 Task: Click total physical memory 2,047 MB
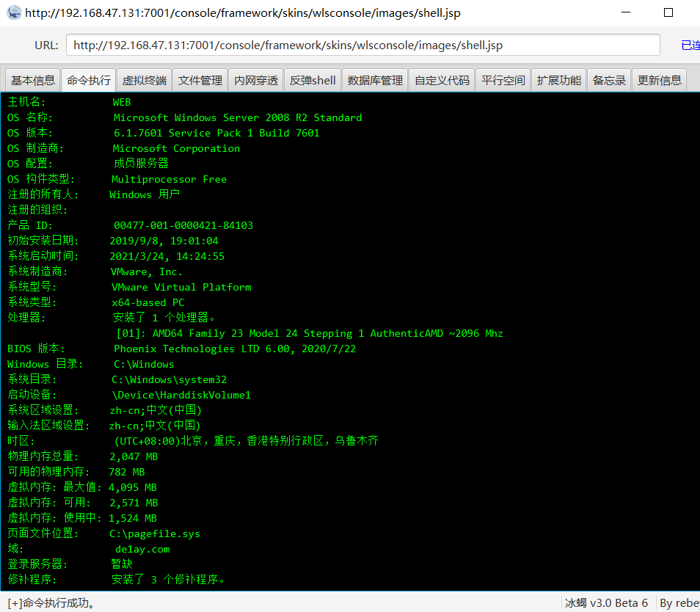tap(134, 456)
